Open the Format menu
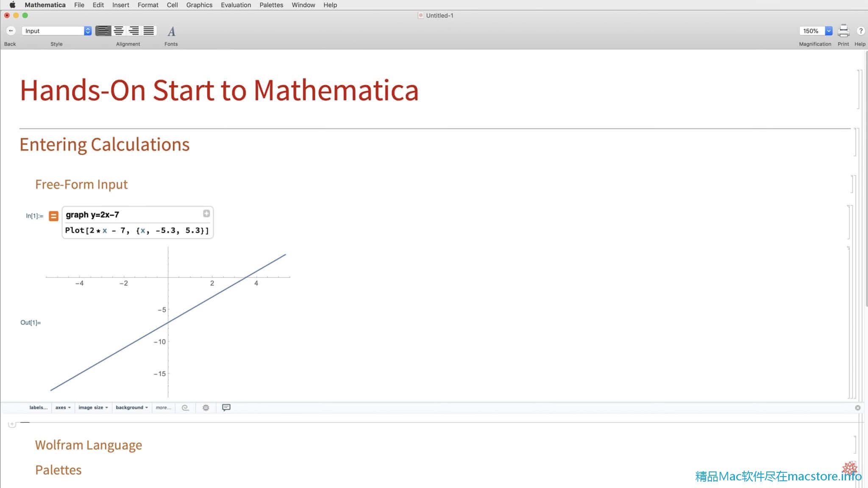Image resolution: width=868 pixels, height=488 pixels. (x=148, y=5)
